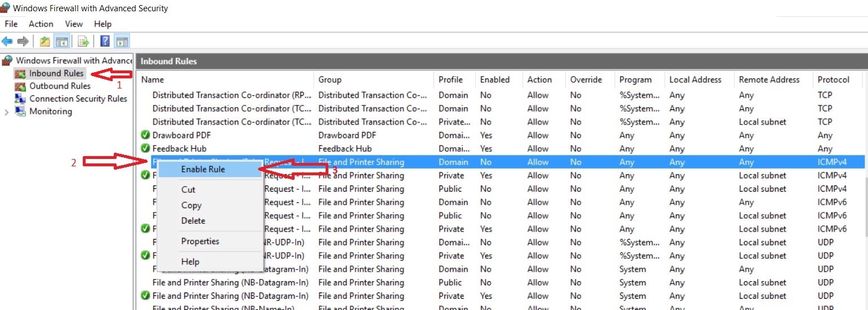Toggle the Show/Hide Action Pane icon
Viewport: 868px width, 310px height.
click(122, 41)
